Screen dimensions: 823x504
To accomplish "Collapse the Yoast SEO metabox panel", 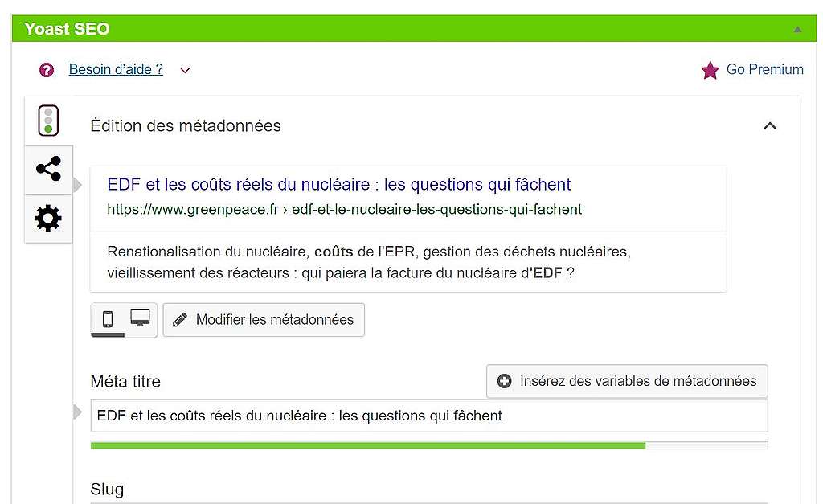I will (798, 30).
